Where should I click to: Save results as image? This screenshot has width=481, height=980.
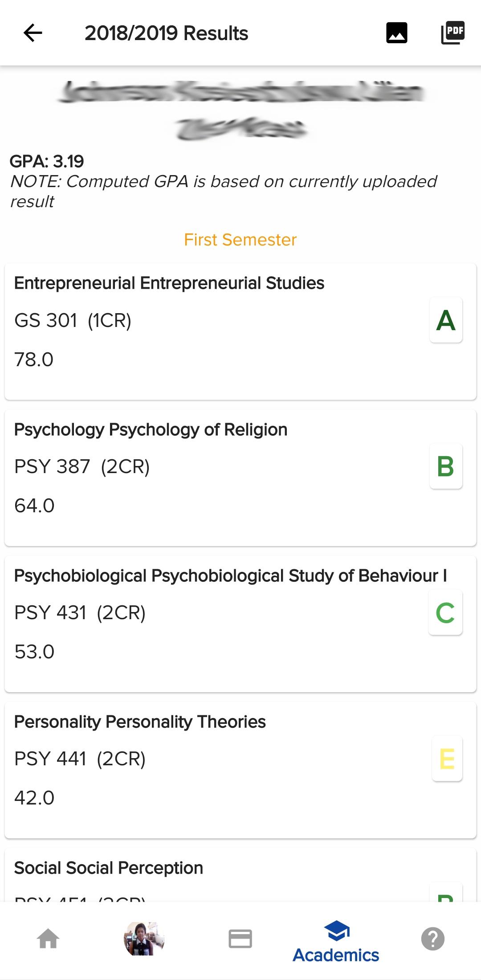click(397, 33)
